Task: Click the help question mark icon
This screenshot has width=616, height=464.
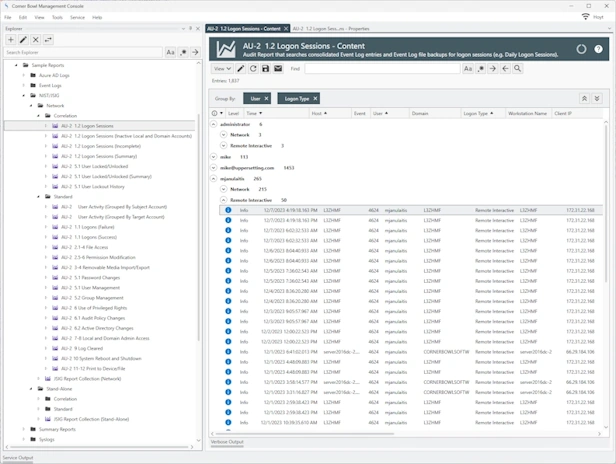Action: point(598,49)
